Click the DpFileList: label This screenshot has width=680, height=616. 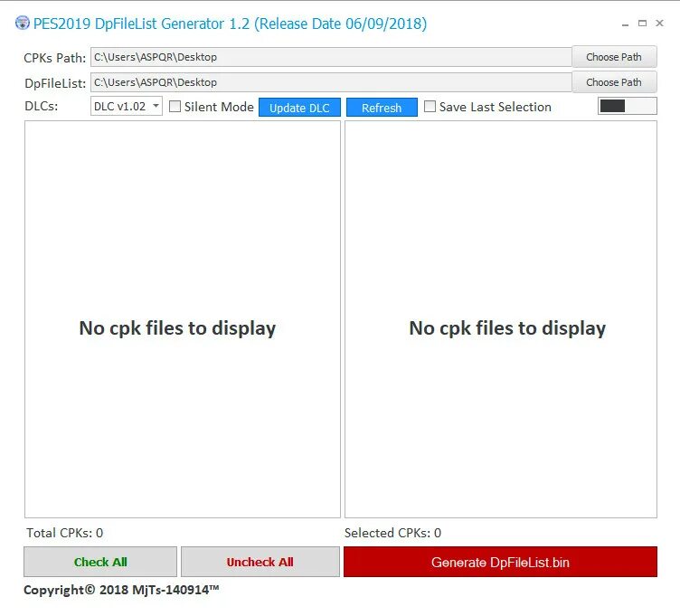coord(55,83)
